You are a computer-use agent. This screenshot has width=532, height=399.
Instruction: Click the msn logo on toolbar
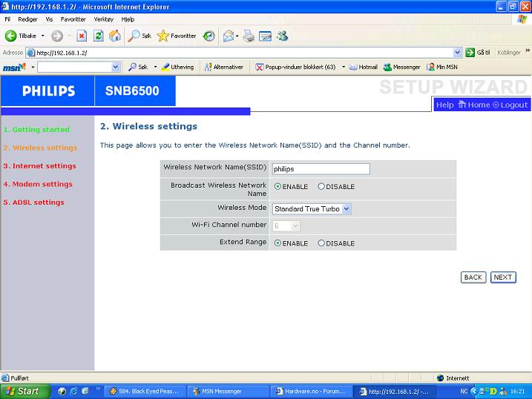coord(14,67)
